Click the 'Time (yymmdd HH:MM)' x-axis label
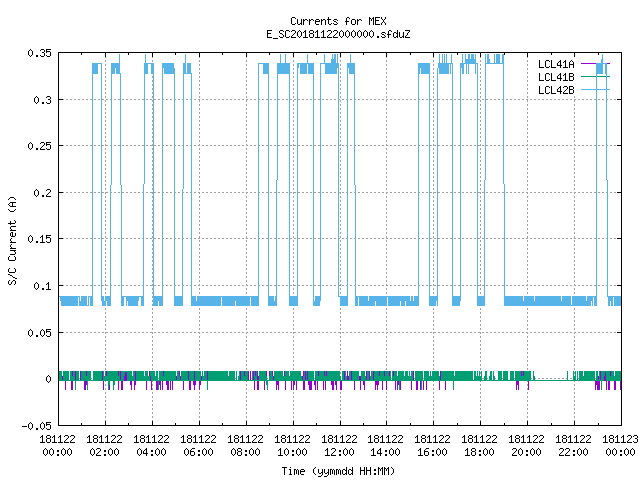The height and width of the screenshot is (480, 640). tap(338, 471)
